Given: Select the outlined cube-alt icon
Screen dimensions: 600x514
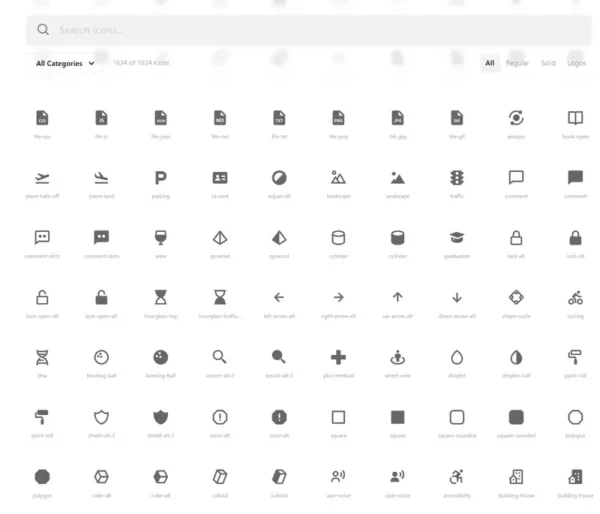Looking at the screenshot, I should pyautogui.click(x=101, y=477).
